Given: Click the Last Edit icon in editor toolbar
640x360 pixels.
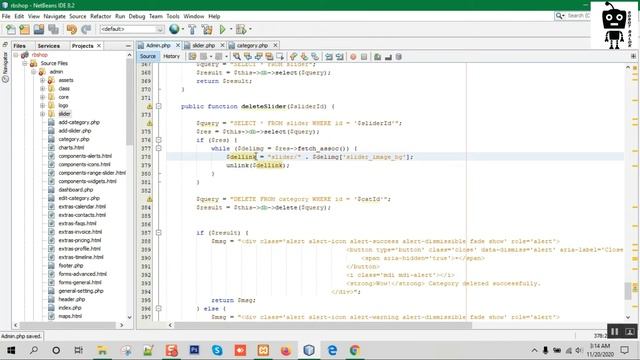Looking at the screenshot, I should pyautogui.click(x=192, y=57).
